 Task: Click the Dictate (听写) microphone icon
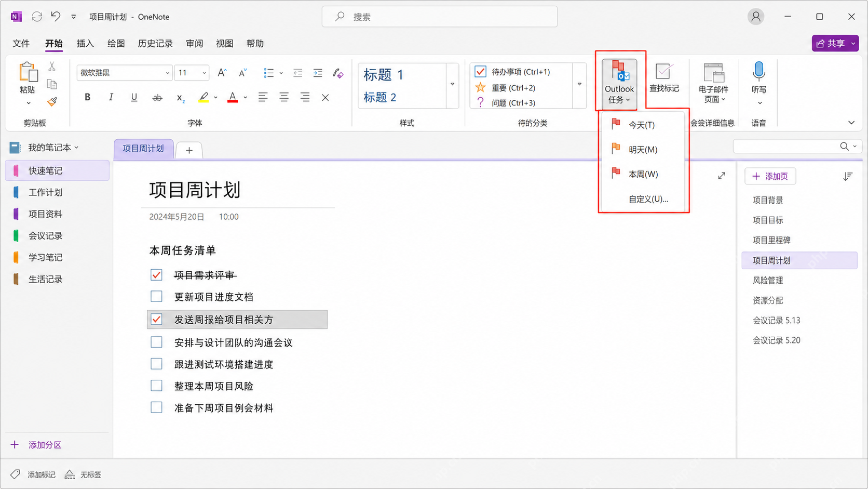(759, 71)
